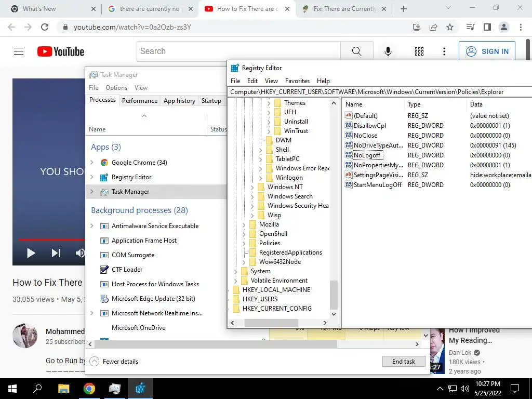Expand the Themes registry key
The image size is (532, 399).
point(269,103)
